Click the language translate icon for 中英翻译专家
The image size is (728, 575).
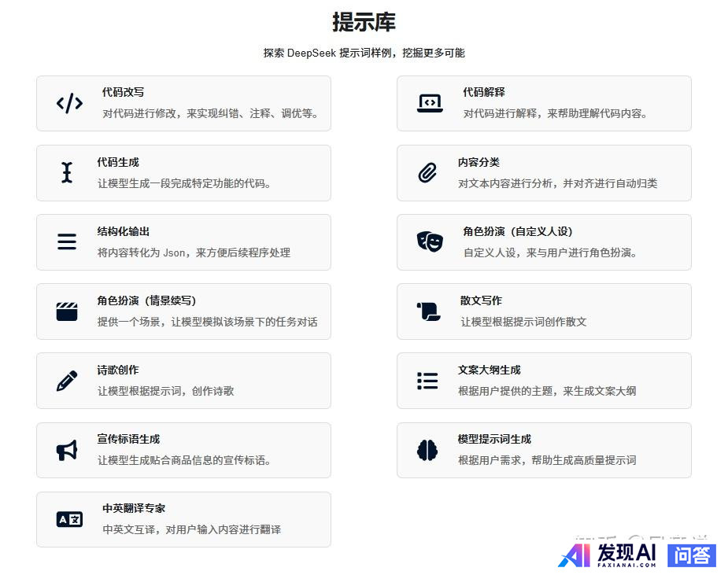(69, 519)
